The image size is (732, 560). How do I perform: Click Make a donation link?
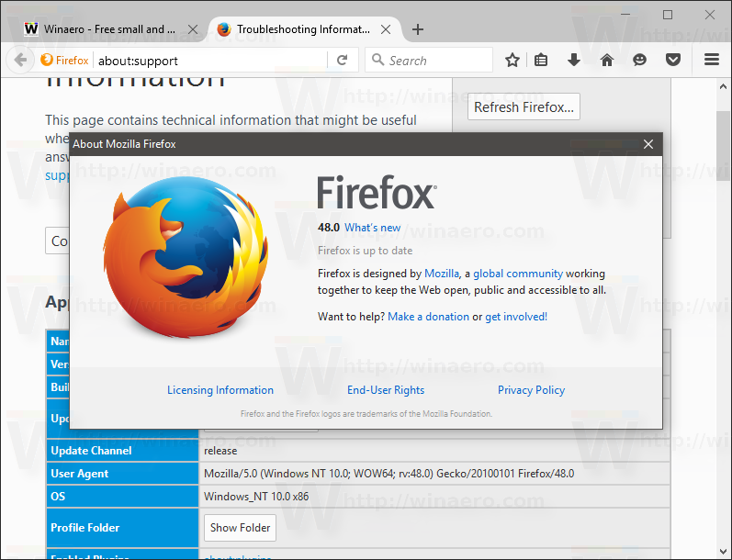tap(428, 317)
